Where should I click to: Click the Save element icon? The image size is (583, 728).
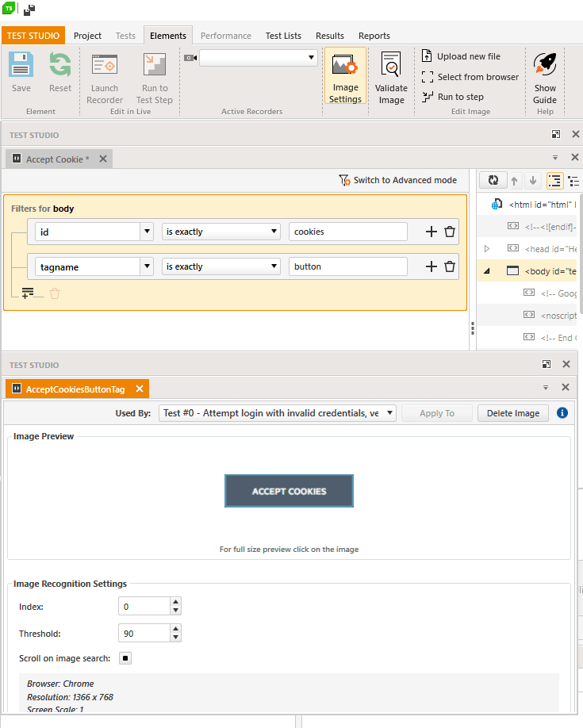pyautogui.click(x=21, y=64)
